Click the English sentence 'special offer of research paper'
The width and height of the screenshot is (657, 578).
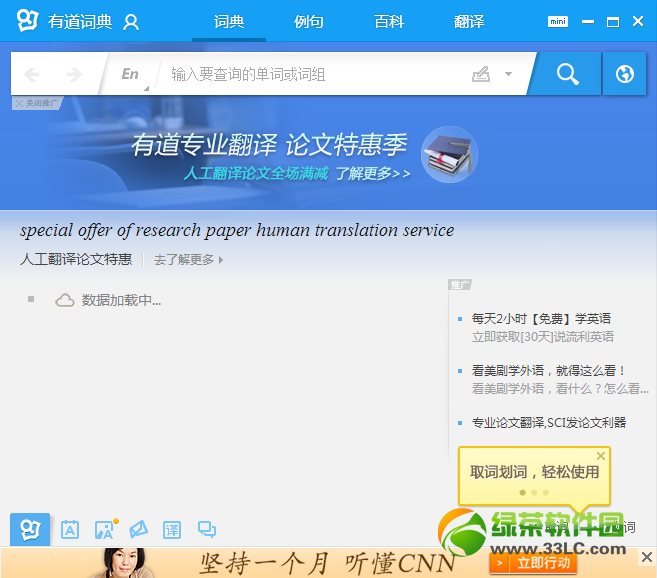pos(237,230)
